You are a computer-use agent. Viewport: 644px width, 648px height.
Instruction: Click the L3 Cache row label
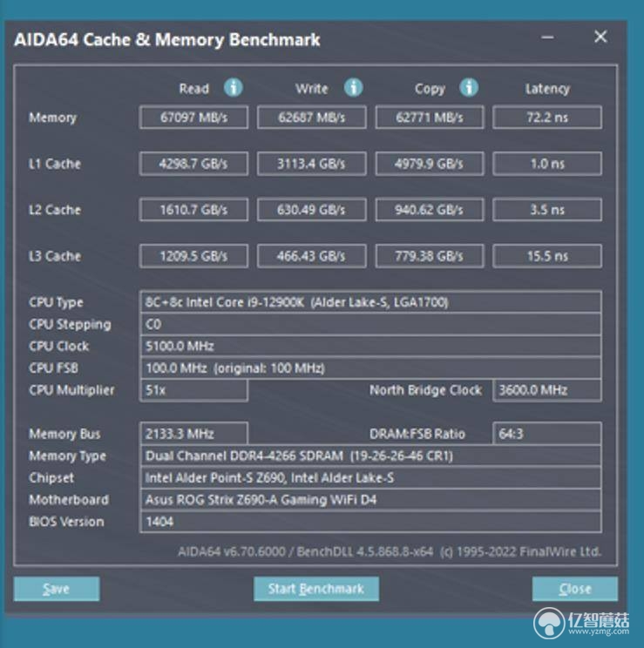(x=55, y=256)
